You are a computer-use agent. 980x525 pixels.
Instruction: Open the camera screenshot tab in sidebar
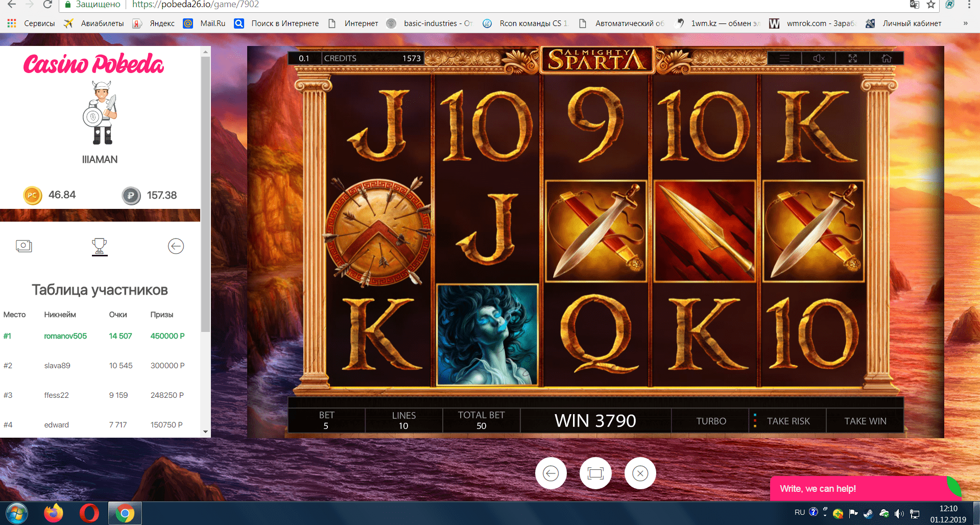pyautogui.click(x=23, y=246)
